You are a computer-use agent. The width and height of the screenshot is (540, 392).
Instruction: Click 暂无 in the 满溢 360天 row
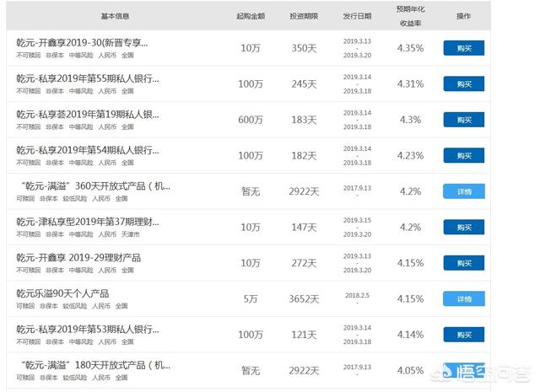[x=251, y=191]
